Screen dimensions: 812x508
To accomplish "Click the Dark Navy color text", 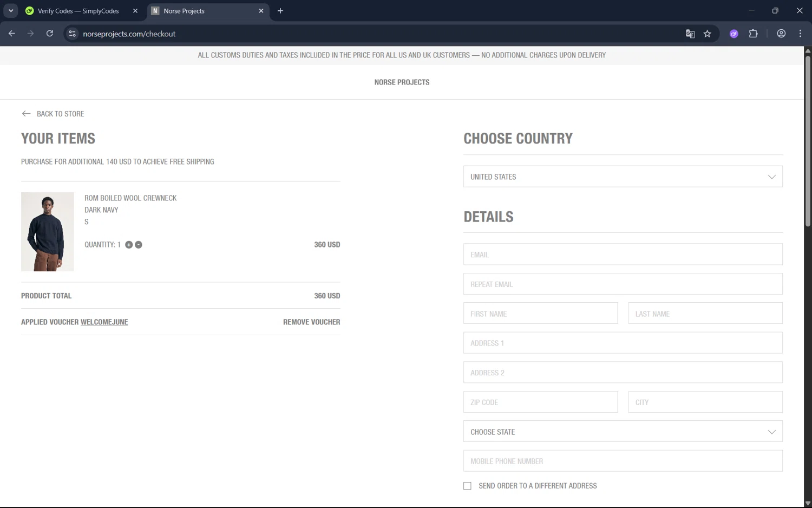I will (101, 210).
